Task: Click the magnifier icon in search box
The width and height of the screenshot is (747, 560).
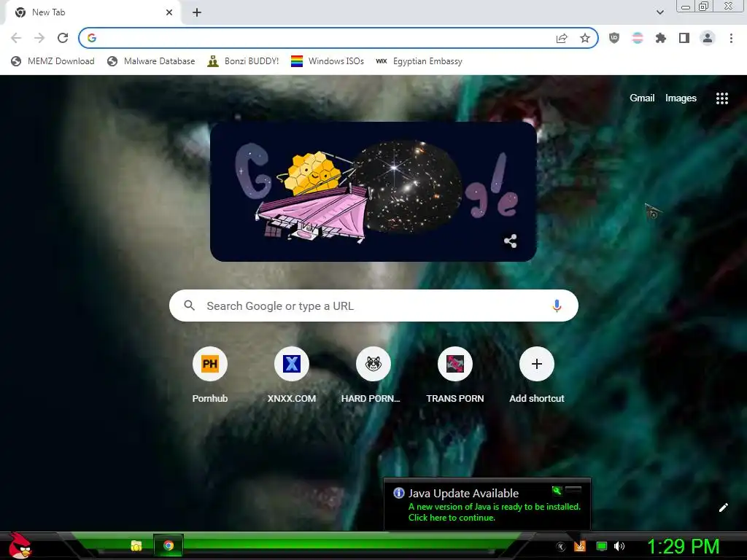Action: point(189,306)
